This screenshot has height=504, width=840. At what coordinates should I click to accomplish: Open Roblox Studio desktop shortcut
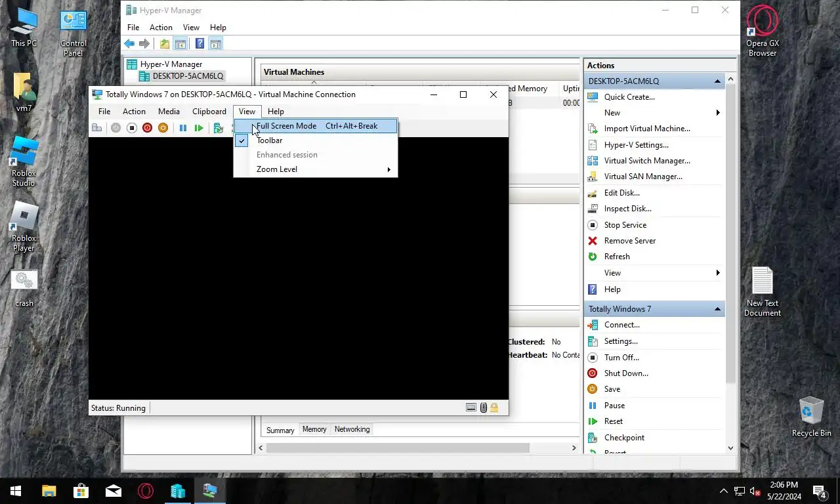24,161
